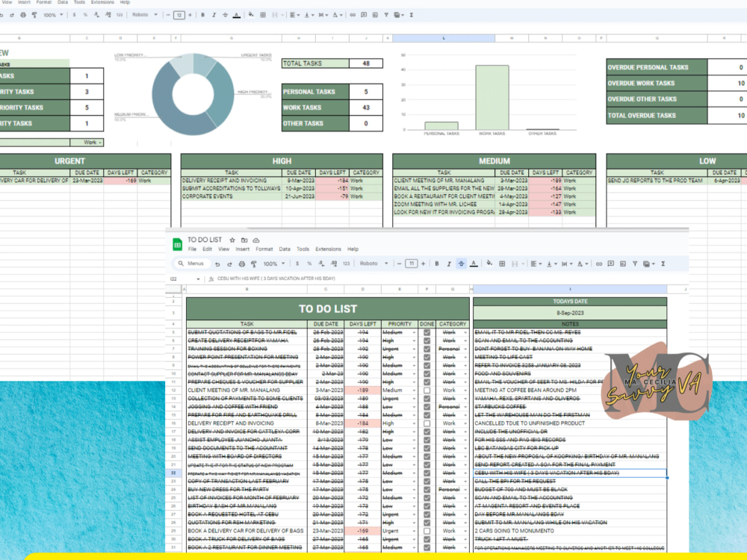This screenshot has width=747, height=560.
Task: Star the TO DO LIST document
Action: tap(232, 240)
